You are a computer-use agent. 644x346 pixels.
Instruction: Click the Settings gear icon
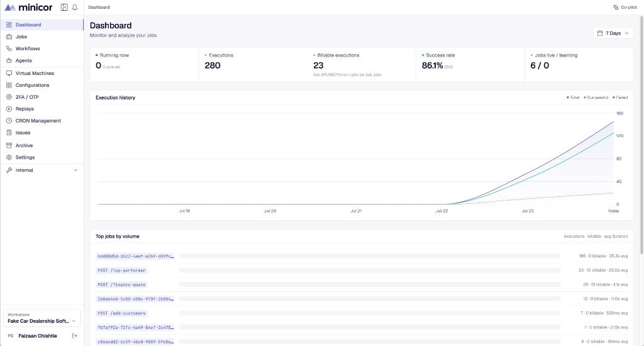click(9, 157)
